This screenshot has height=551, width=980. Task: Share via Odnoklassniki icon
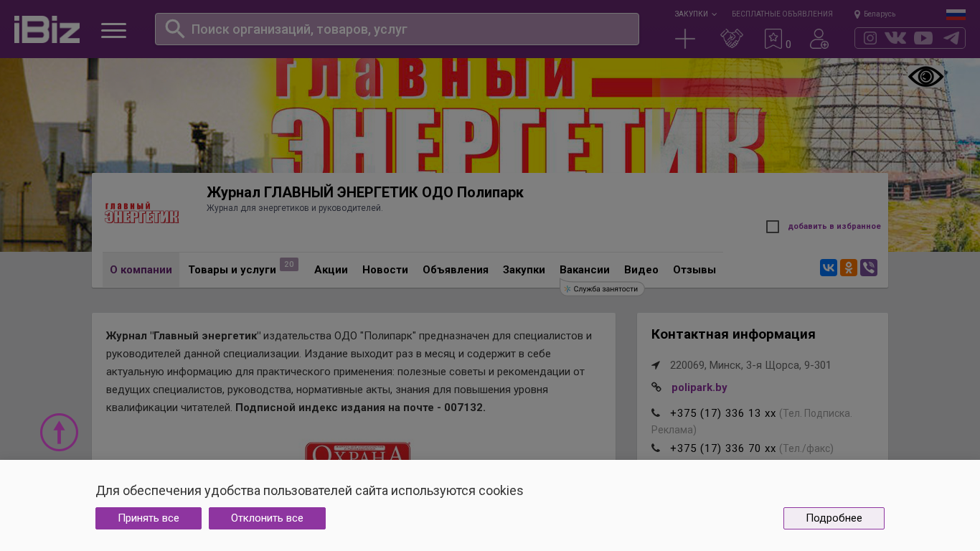[849, 268]
